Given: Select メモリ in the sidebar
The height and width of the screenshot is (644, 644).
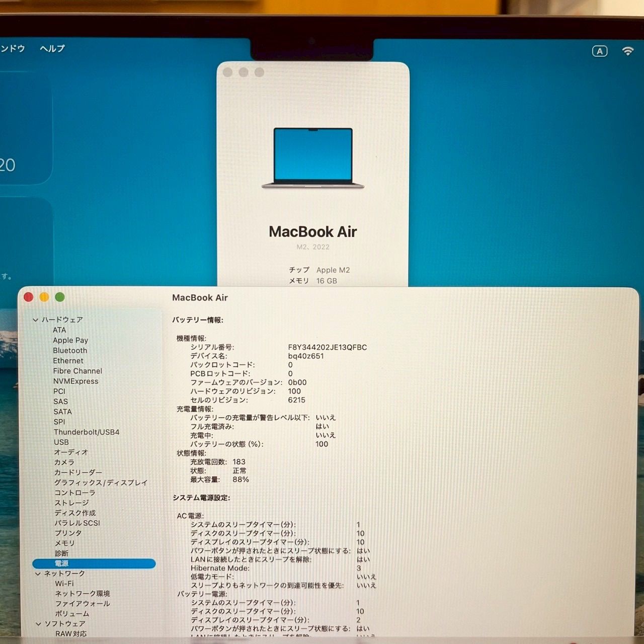Looking at the screenshot, I should coord(64,543).
